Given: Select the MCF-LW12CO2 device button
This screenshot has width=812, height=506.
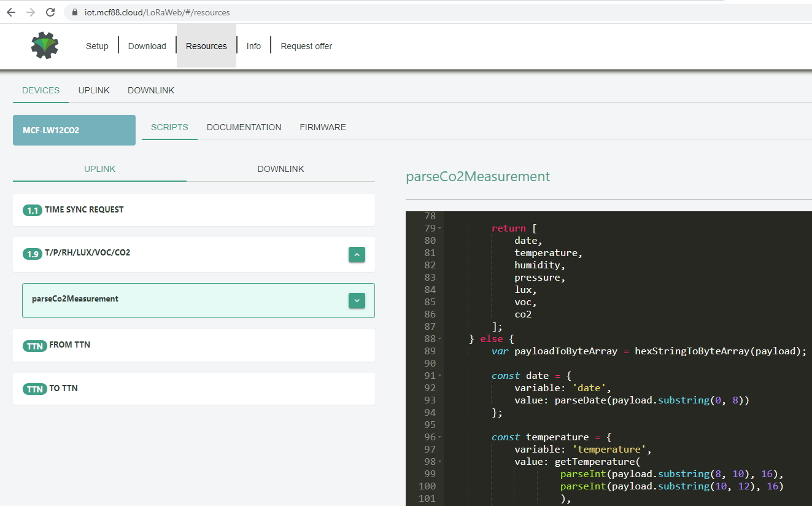Looking at the screenshot, I should pyautogui.click(x=74, y=130).
